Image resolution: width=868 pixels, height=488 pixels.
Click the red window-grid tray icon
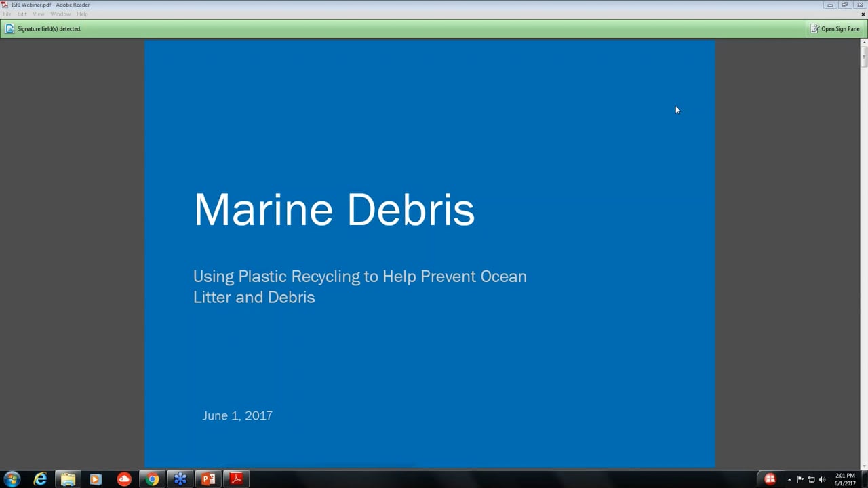(x=770, y=479)
